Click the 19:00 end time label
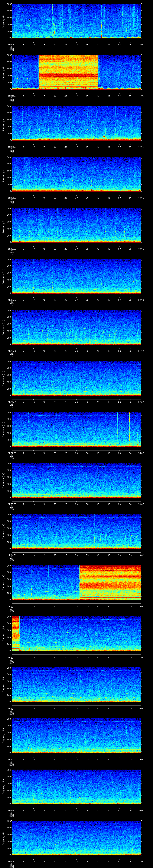This screenshot has width=153, height=868. (x=141, y=249)
